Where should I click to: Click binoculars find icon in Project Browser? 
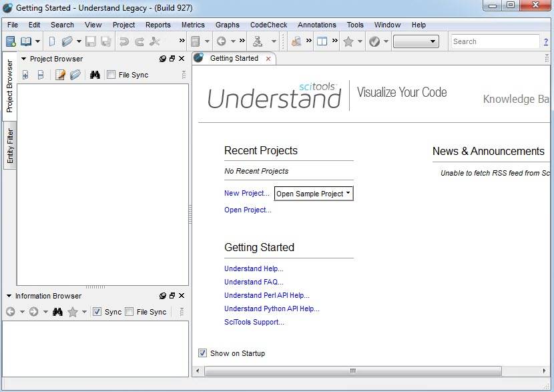[x=95, y=75]
